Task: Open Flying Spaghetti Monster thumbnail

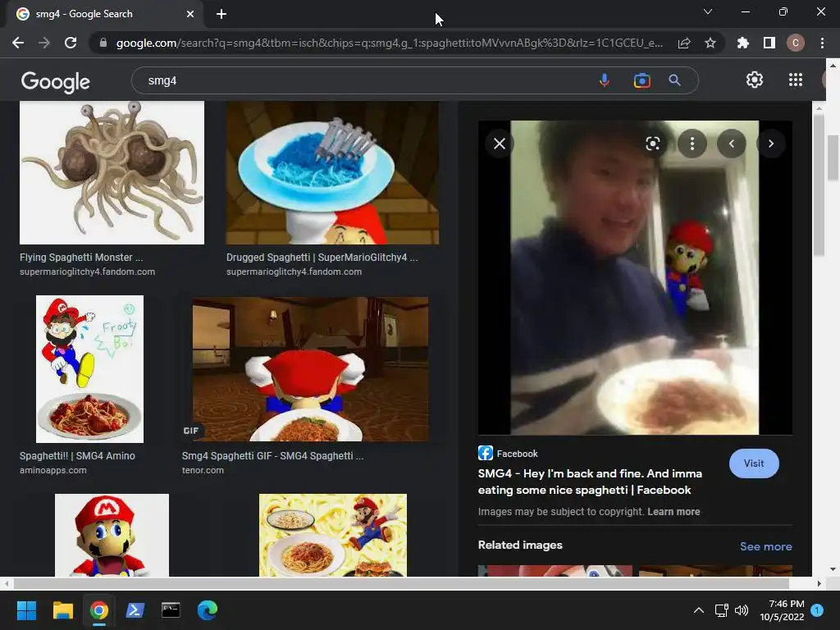Action: [x=112, y=172]
